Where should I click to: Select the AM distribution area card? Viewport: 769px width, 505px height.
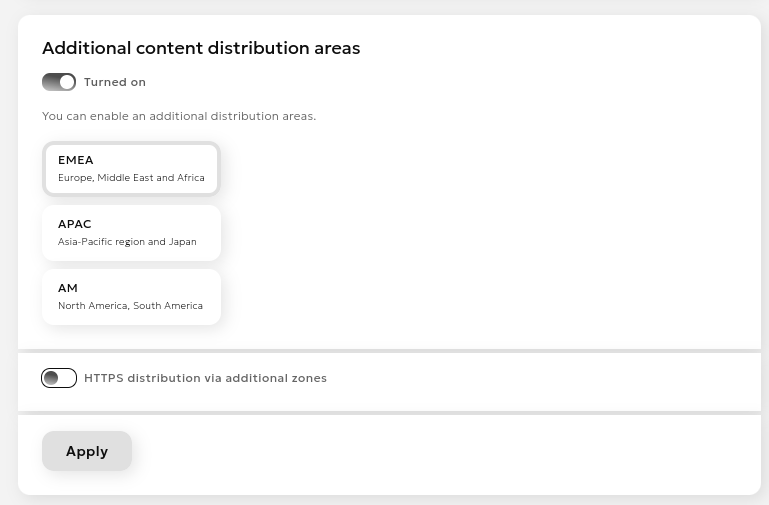(x=131, y=296)
